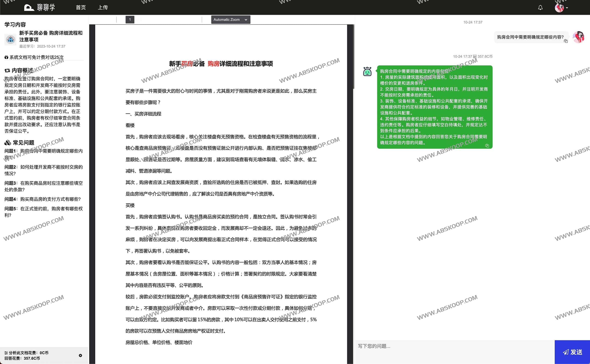Viewport: 590px width, 364px height.
Task: Open the notification bell
Action: [540, 7]
